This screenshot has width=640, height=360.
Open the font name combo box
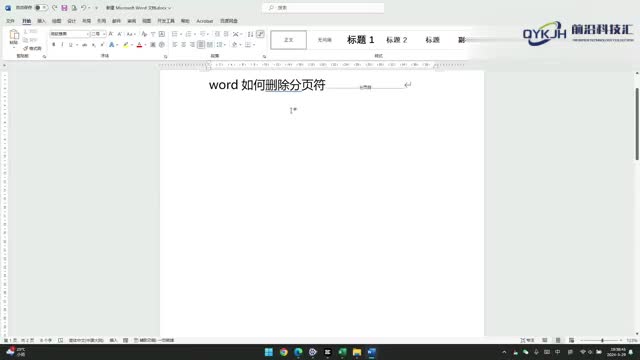click(69, 34)
